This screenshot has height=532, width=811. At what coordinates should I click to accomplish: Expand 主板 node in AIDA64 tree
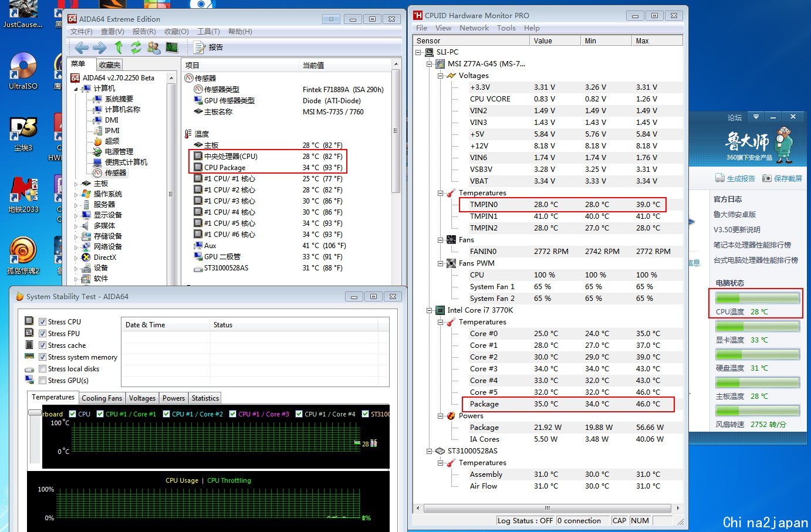pos(76,184)
